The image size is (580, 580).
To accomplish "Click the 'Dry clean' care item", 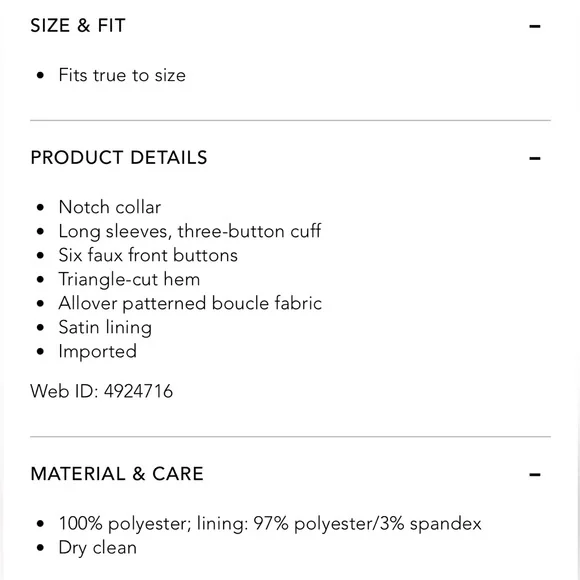I will 98,548.
